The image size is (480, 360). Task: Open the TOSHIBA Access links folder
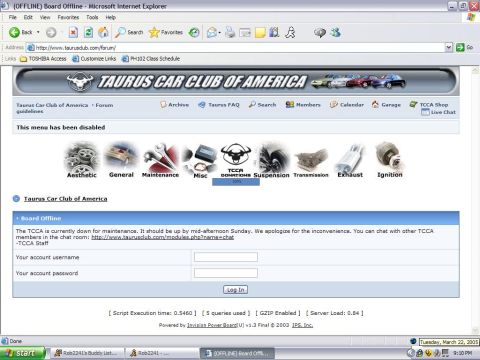(x=43, y=59)
